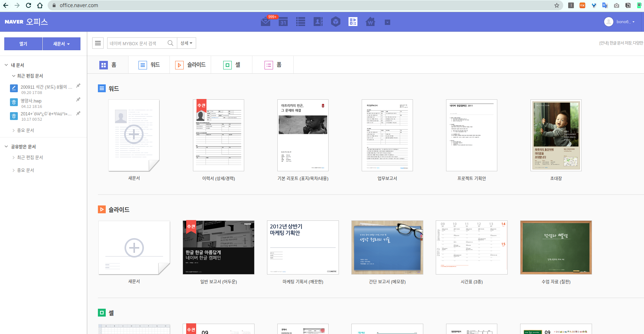The width and height of the screenshot is (644, 334).
Task: Open the 영양사.hwp recent document
Action: pyautogui.click(x=31, y=101)
